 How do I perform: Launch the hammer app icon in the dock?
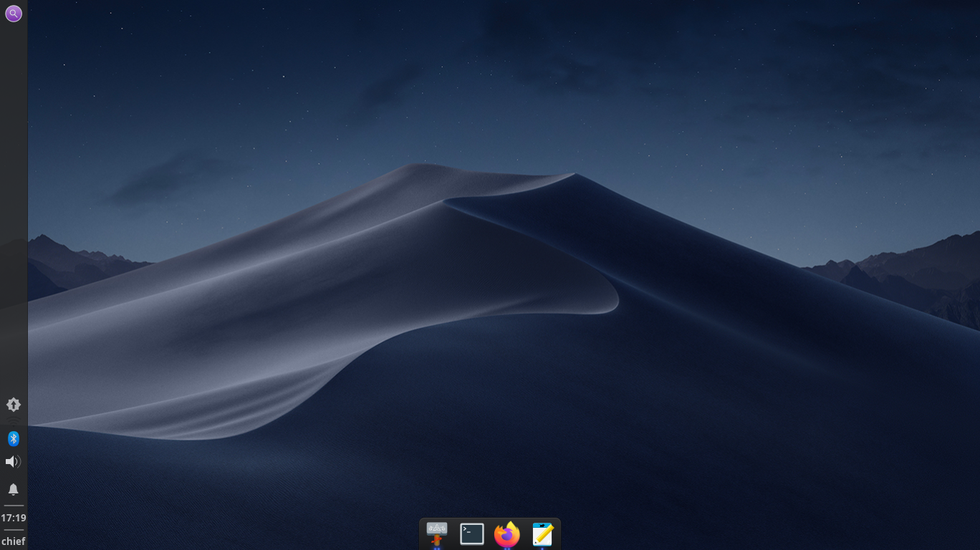tap(437, 534)
